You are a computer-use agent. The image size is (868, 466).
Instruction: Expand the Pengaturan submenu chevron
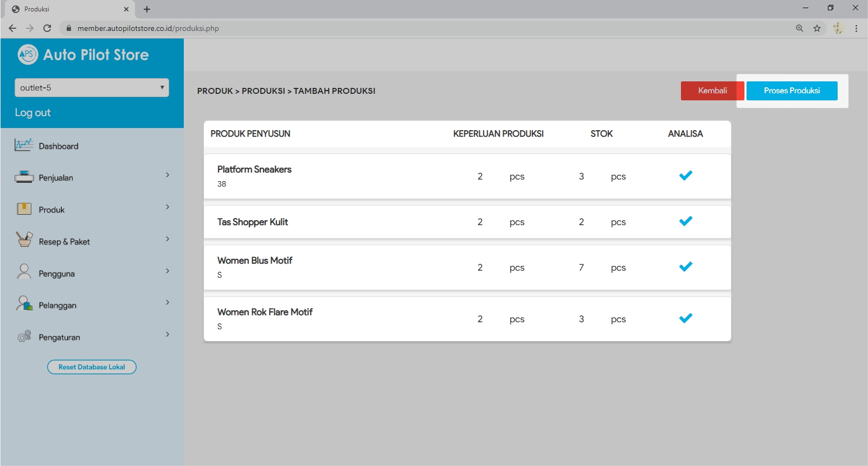(168, 334)
